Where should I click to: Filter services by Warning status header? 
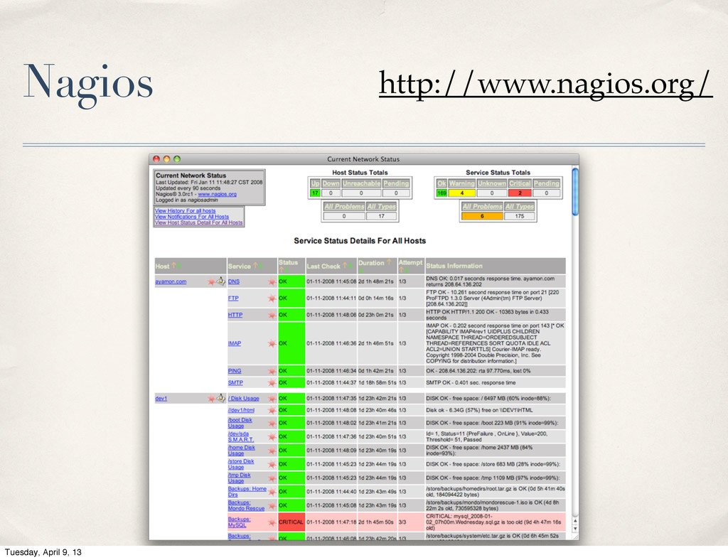click(462, 183)
